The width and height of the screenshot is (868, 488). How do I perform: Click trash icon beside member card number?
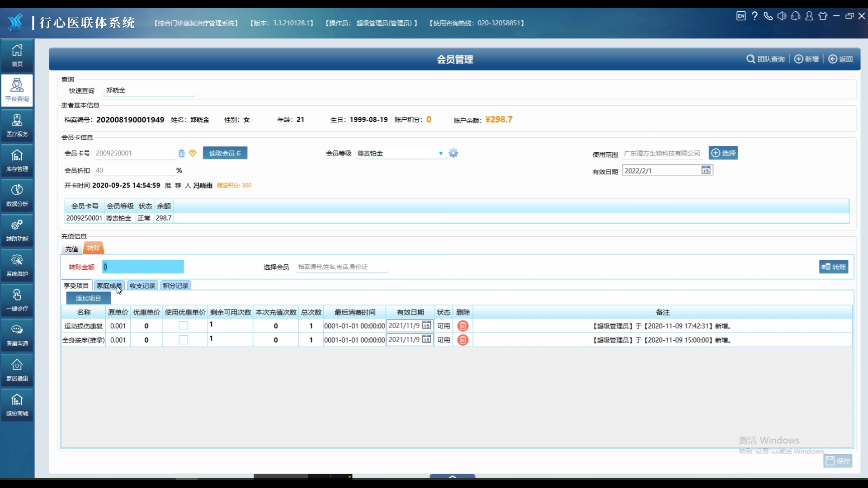[181, 153]
